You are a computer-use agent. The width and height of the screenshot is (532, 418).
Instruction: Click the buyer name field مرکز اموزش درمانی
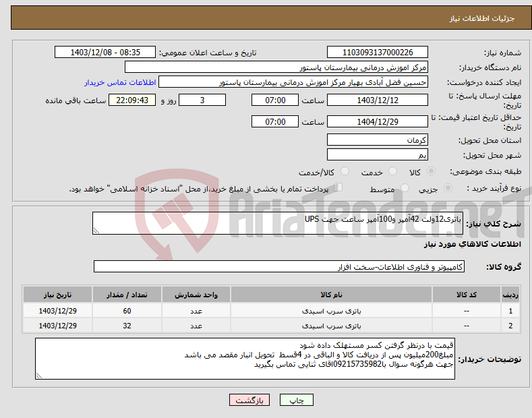pos(276,67)
